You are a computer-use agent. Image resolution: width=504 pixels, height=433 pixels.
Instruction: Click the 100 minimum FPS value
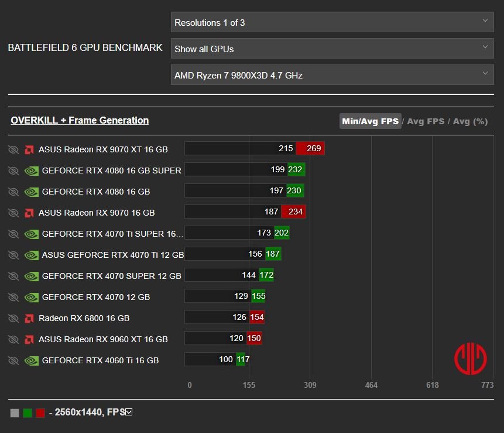click(x=225, y=359)
